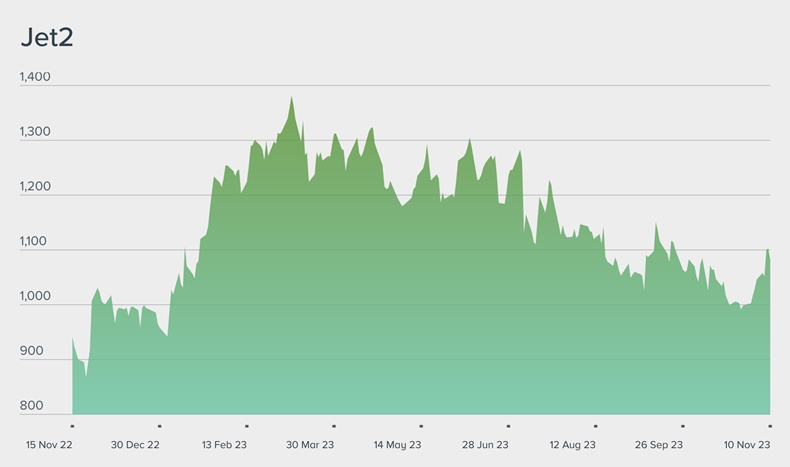Select the 1,000 y-axis label
This screenshot has width=790, height=467.
point(34,297)
